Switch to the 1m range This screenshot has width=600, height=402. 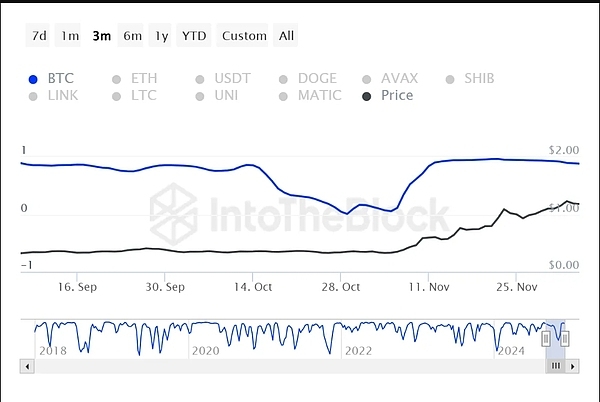click(70, 36)
